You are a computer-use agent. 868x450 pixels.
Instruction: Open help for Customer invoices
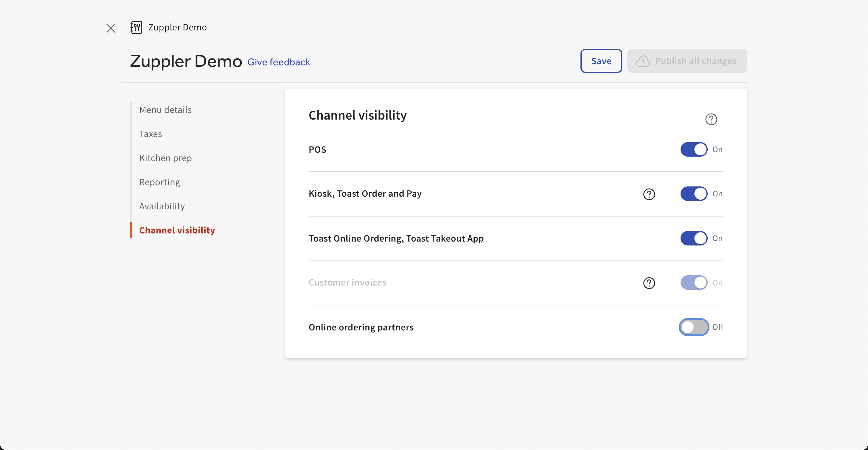(x=649, y=283)
